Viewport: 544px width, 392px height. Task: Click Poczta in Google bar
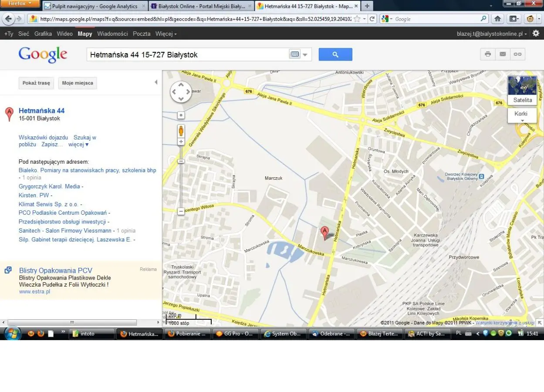tap(142, 34)
